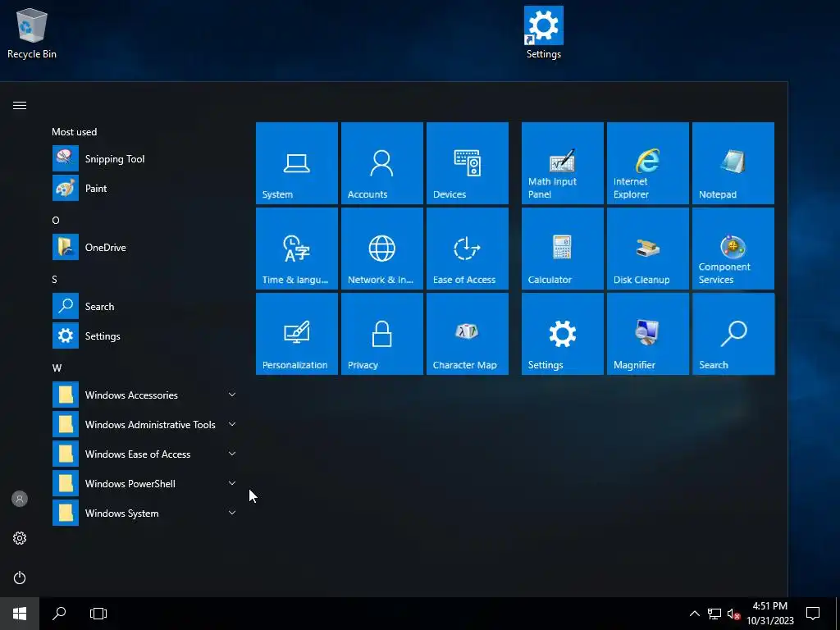
Task: Open Snipping Tool from Most used
Action: 144,158
